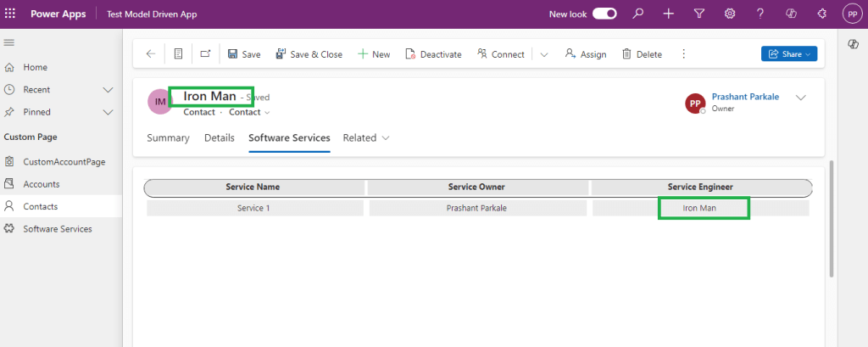This screenshot has height=347, width=868.
Task: Collapse the left navigation hamburger menu
Action: coord(9,42)
